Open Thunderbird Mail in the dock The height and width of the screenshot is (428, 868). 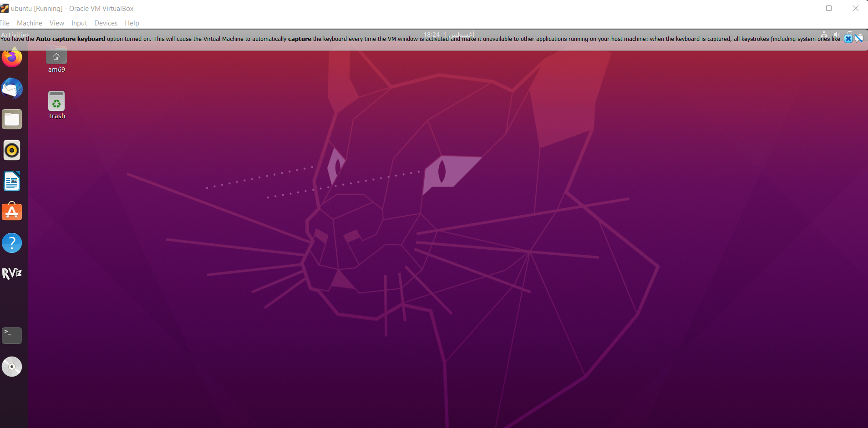[x=12, y=88]
